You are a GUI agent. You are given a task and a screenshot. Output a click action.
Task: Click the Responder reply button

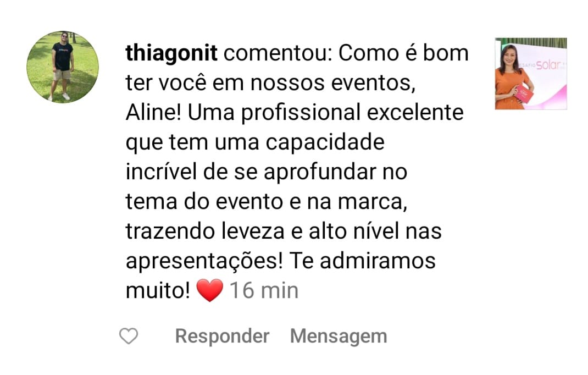point(222,336)
